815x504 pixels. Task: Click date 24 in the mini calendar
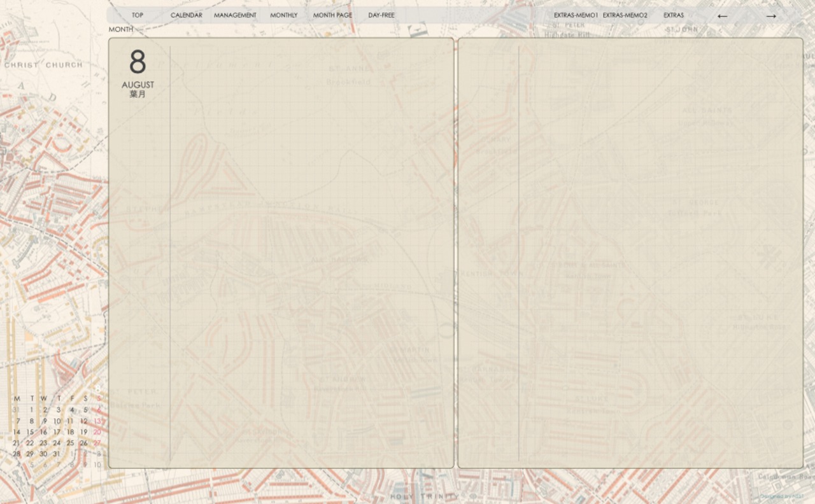point(57,443)
